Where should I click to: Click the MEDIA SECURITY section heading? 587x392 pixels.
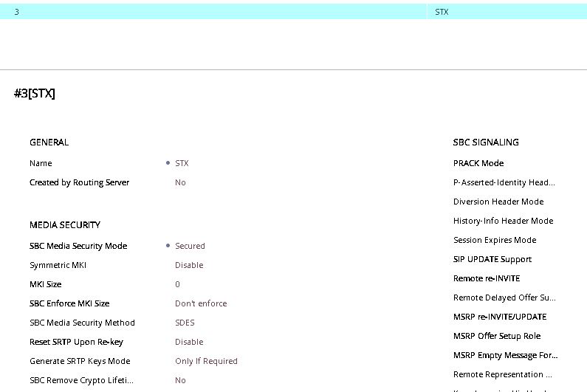(x=65, y=225)
